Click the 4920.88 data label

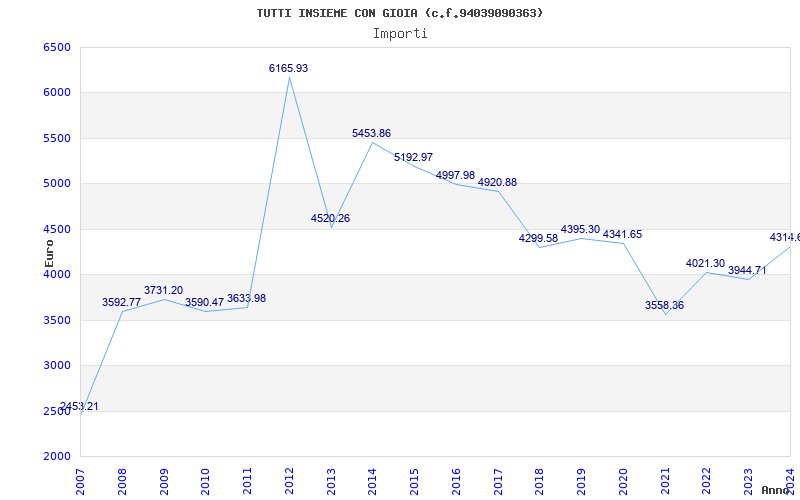pyautogui.click(x=497, y=182)
